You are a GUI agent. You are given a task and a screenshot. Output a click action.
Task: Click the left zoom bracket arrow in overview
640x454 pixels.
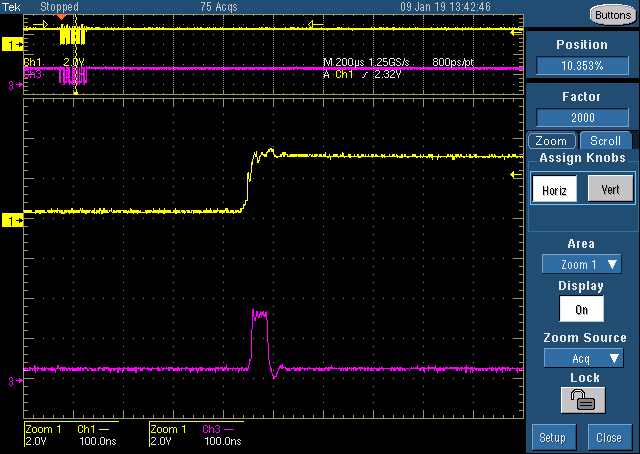(40, 25)
